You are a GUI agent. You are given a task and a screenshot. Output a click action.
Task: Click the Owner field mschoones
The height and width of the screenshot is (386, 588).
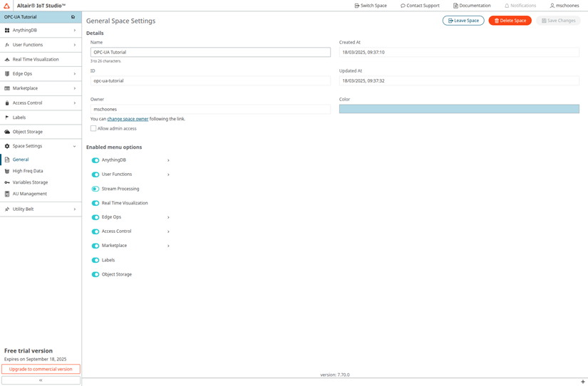[x=210, y=110]
